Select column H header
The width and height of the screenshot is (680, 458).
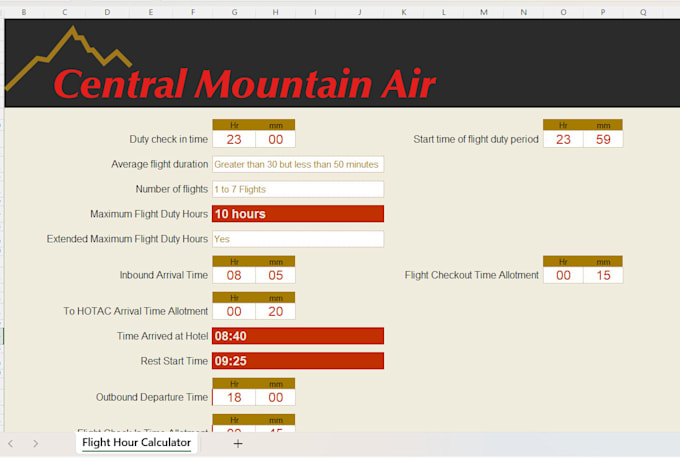point(275,12)
